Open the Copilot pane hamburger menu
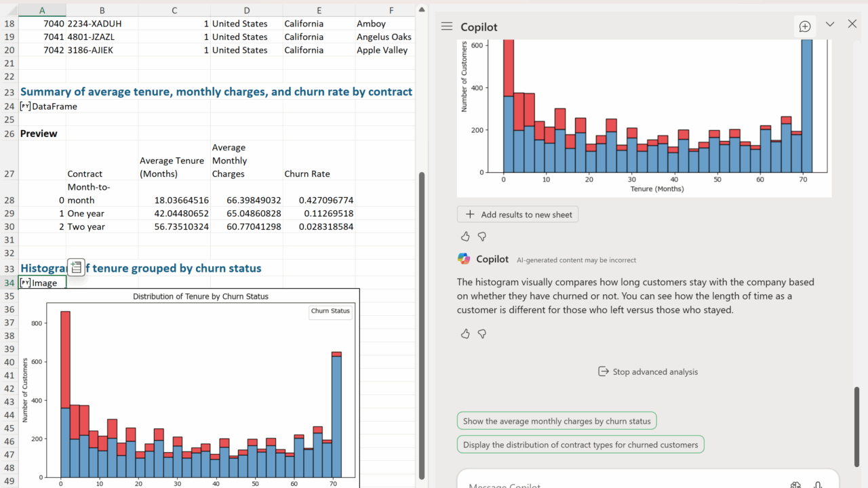Screen dimensions: 868x488 446,26
